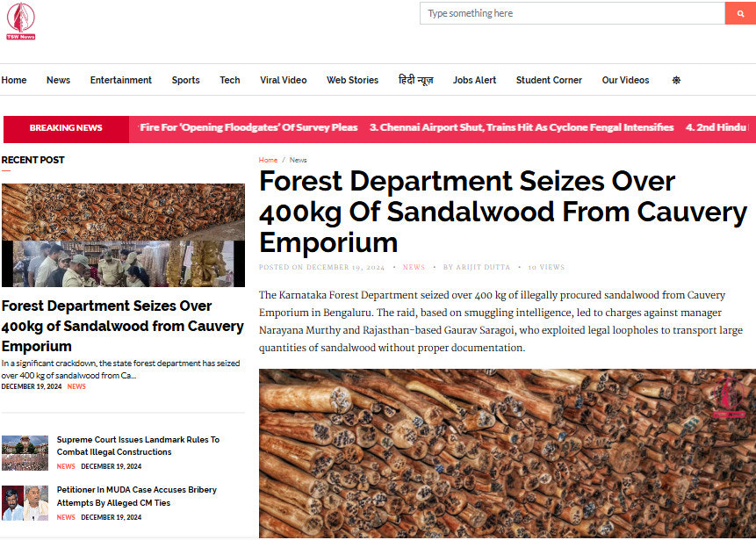This screenshot has width=756, height=540.
Task: Open sandalwood seizure recent post thumbnail
Action: tap(124, 235)
